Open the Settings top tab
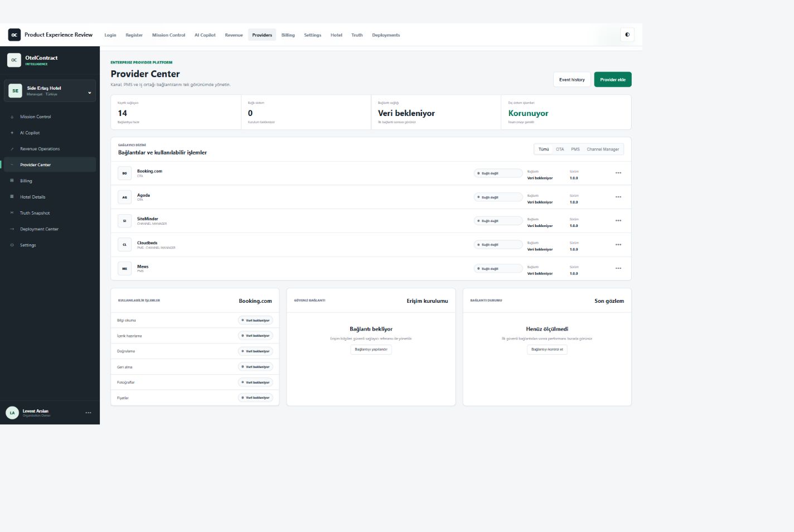The image size is (794, 532). pos(312,35)
